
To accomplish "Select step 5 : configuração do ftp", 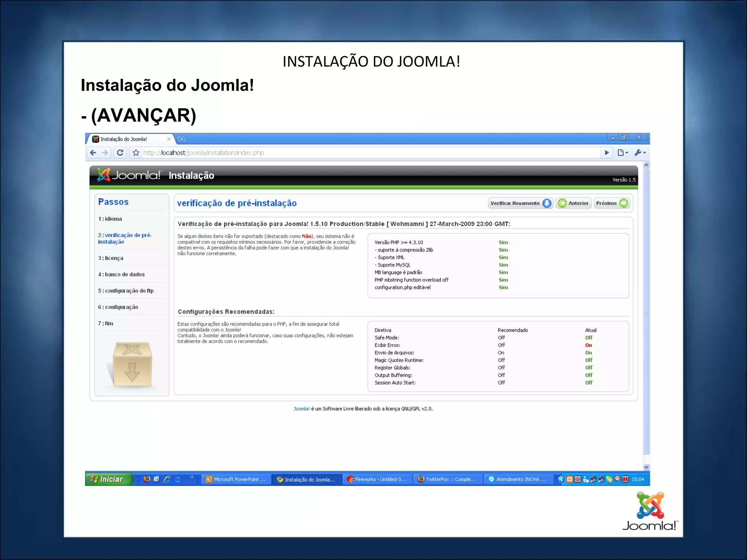I will pos(125,291).
